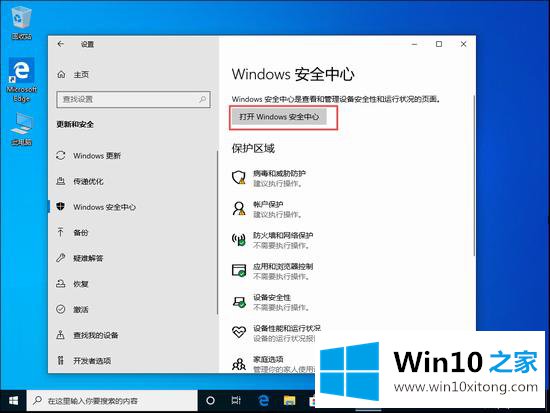
Task: Open the Windows Start button
Action: click(x=13, y=401)
